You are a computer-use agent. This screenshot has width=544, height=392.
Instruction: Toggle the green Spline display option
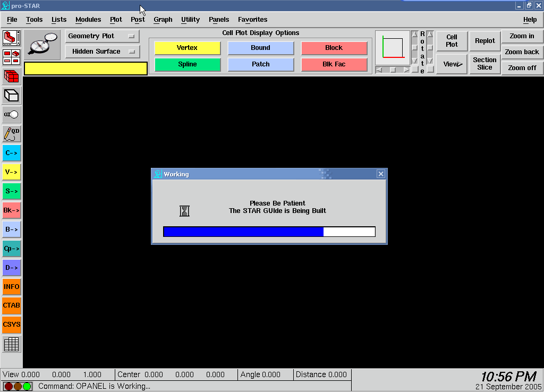tap(188, 64)
